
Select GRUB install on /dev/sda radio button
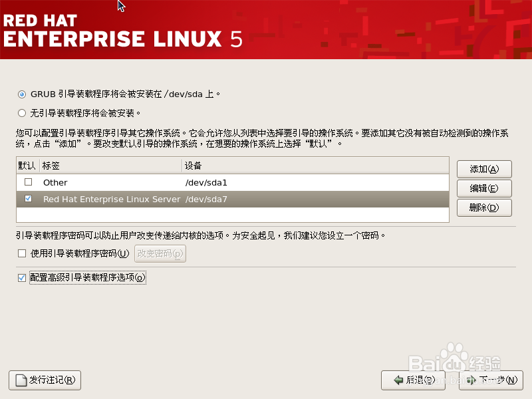[x=21, y=94]
